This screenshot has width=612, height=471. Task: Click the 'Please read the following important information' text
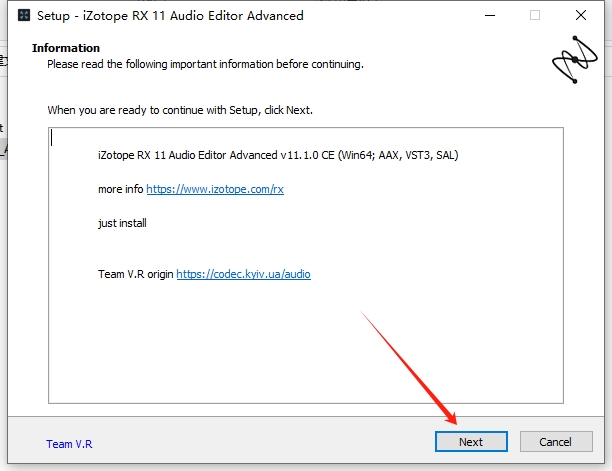pos(205,64)
